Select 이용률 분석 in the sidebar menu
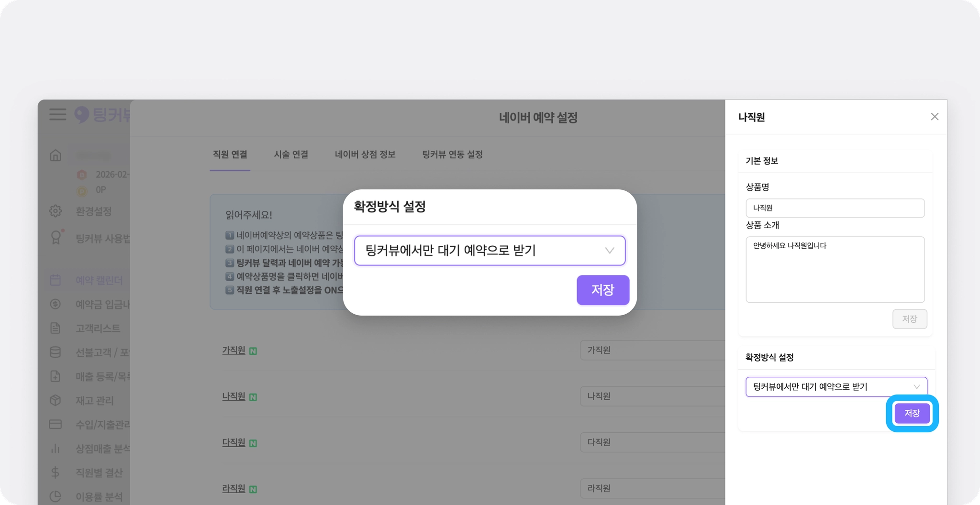980x505 pixels. [x=99, y=497]
